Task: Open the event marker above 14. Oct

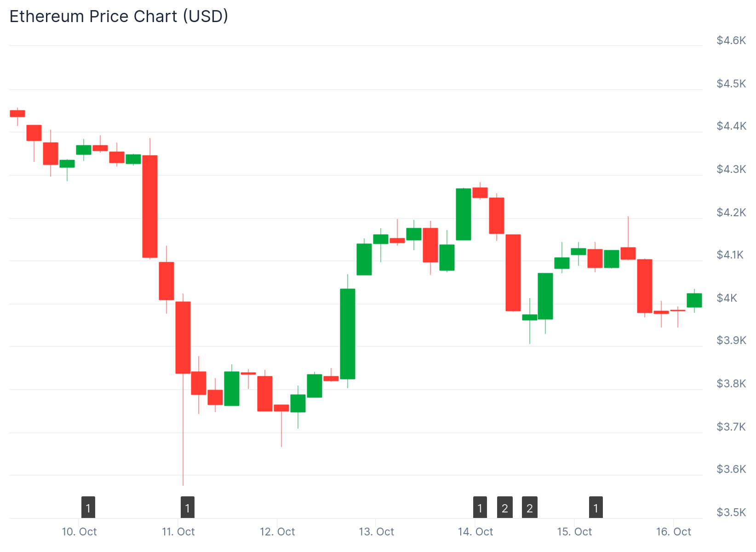Action: click(x=480, y=508)
